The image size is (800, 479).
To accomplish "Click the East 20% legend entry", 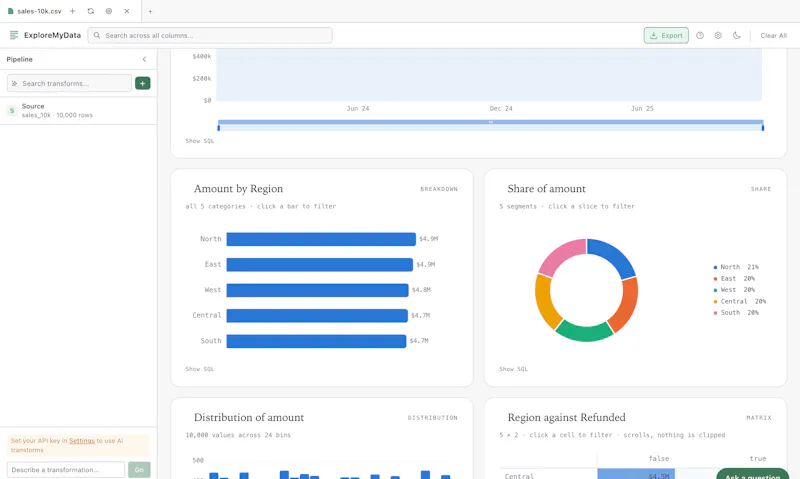I will (734, 279).
